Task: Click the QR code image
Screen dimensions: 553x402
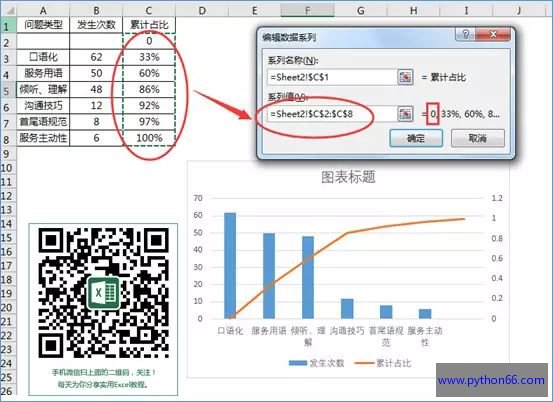Action: coord(103,293)
